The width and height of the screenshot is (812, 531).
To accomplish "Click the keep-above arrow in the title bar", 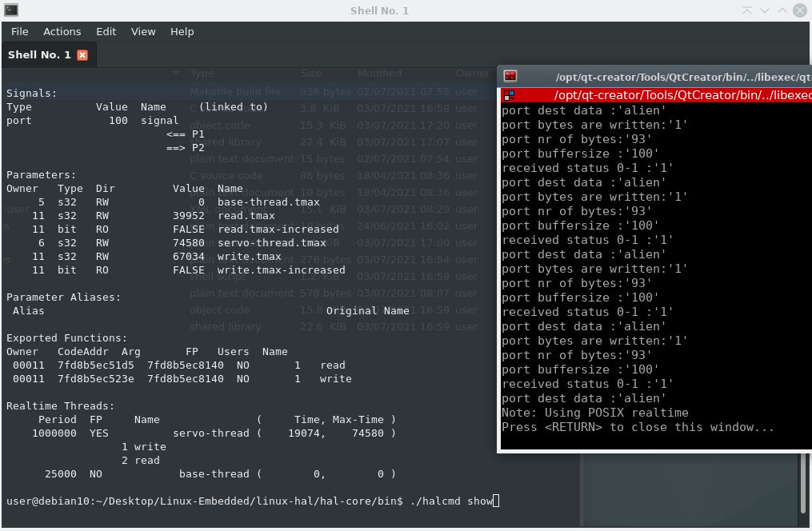I will point(747,10).
